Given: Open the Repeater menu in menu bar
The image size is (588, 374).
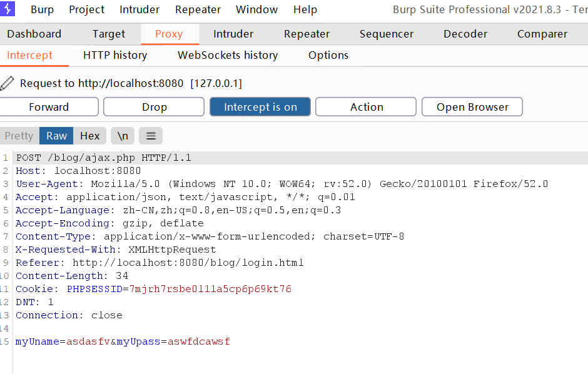Looking at the screenshot, I should [198, 9].
